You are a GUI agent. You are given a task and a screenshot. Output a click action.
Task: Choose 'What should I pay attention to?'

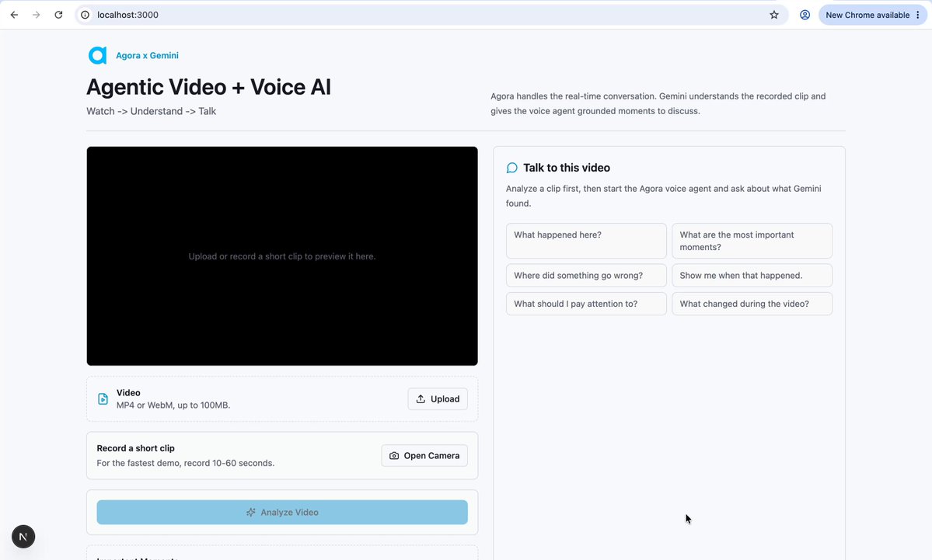click(x=586, y=304)
